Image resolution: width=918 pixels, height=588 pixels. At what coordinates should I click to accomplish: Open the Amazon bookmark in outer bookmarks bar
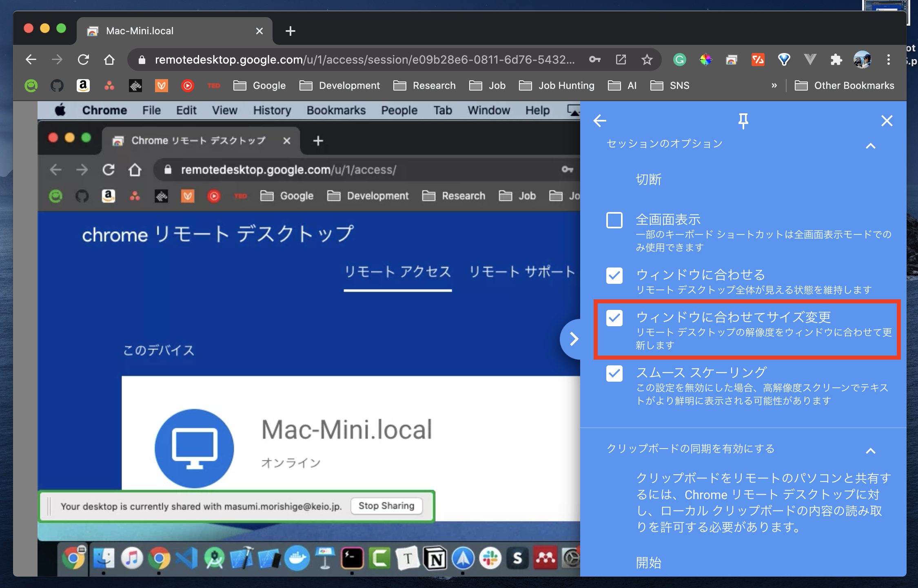(83, 86)
